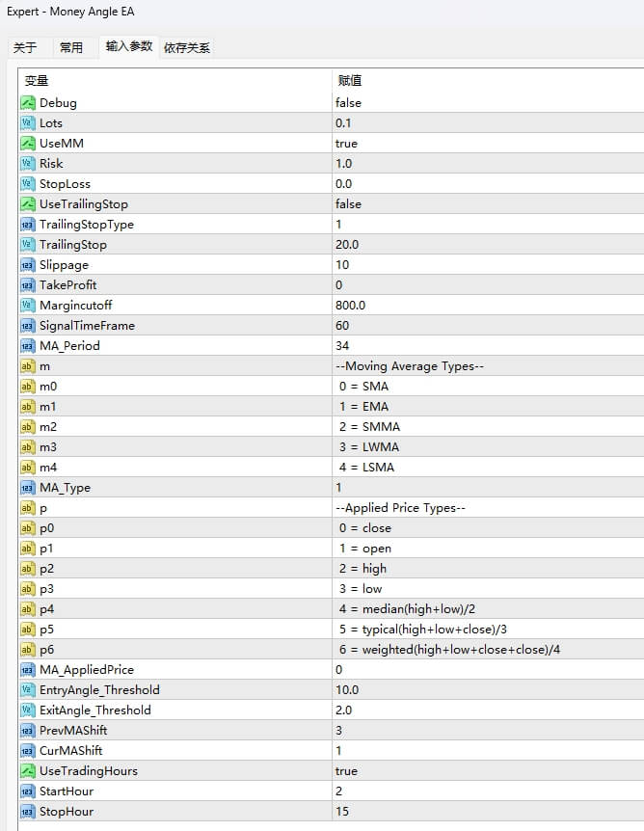This screenshot has width=644, height=831.
Task: Open the 依存关系 tab
Action: [x=187, y=47]
